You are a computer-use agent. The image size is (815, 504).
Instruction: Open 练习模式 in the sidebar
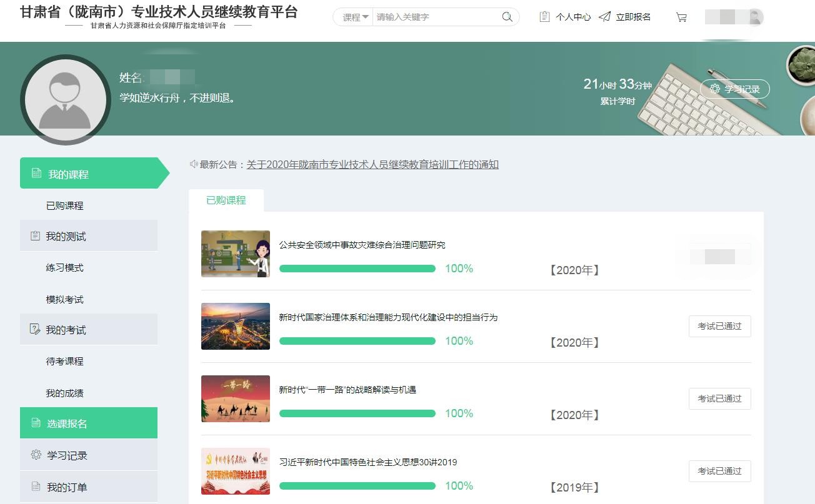(x=64, y=268)
